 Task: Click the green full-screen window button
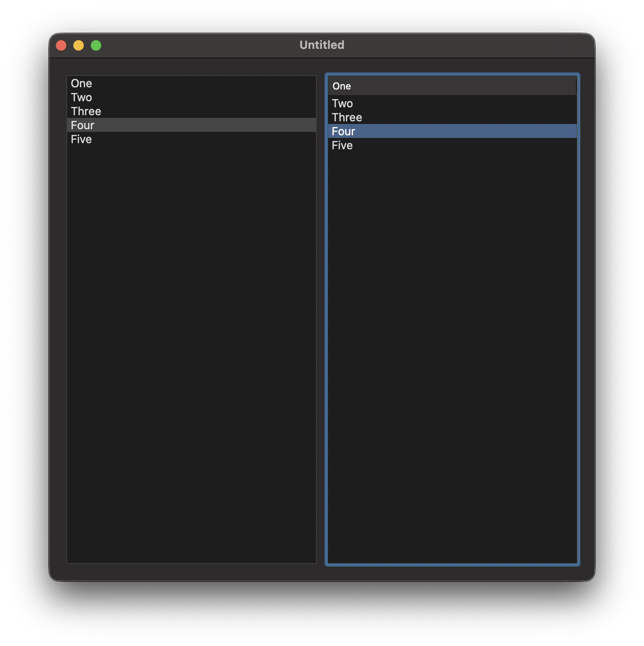96,45
